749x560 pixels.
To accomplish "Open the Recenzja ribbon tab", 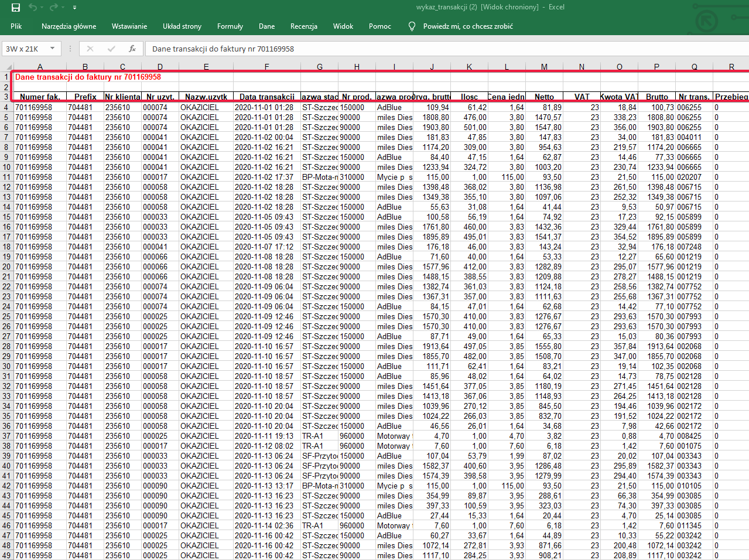I will point(304,26).
